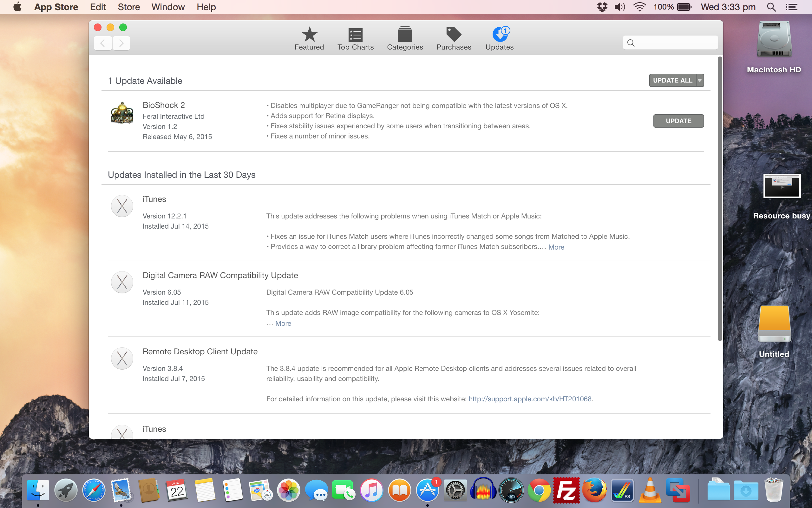
Task: Open the Trash from the Dock
Action: pyautogui.click(x=773, y=490)
